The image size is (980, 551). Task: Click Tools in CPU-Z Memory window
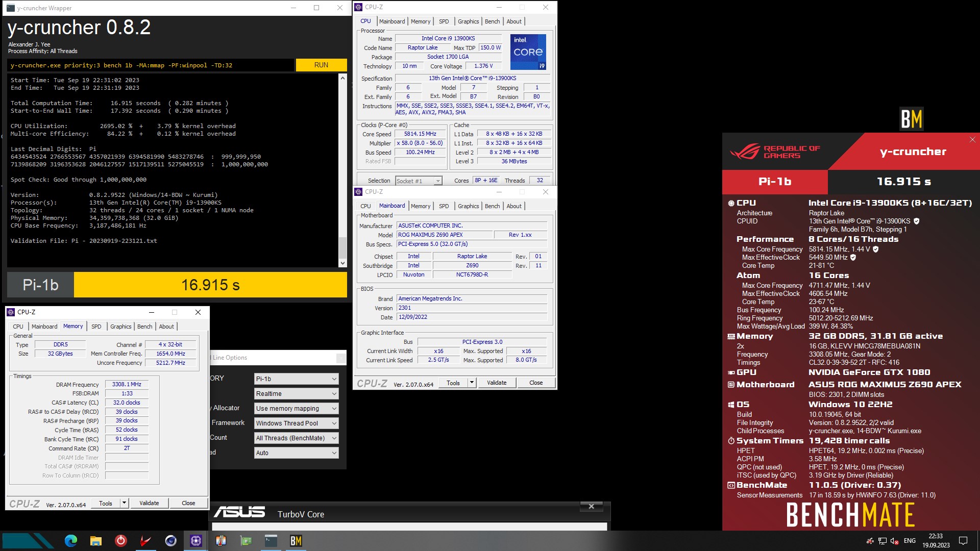click(106, 503)
